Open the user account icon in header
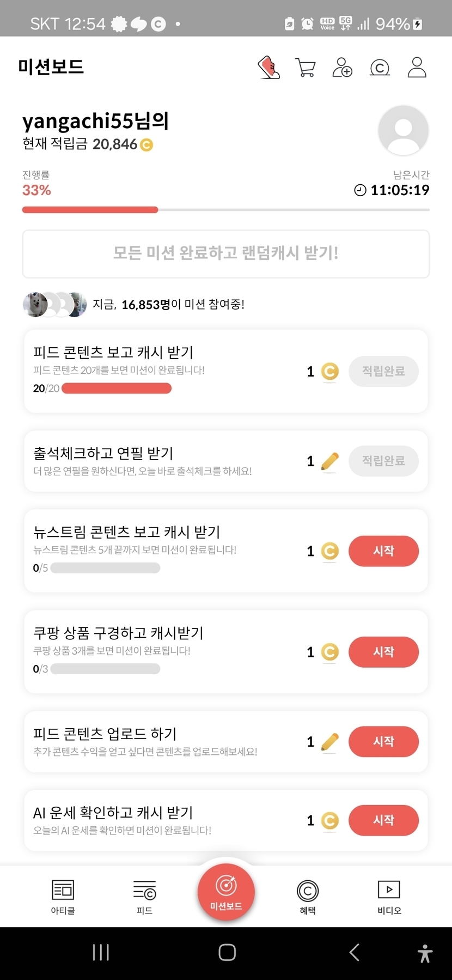452x980 pixels. tap(417, 68)
